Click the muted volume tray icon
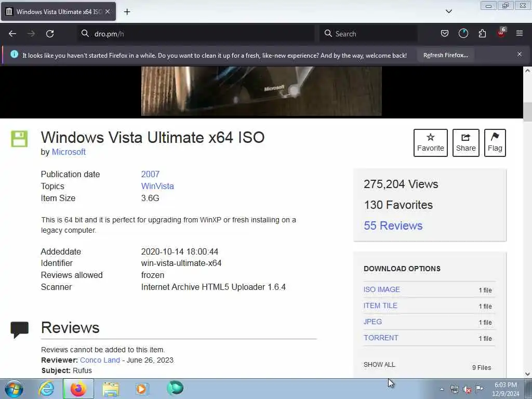532x399 pixels. pos(467,389)
